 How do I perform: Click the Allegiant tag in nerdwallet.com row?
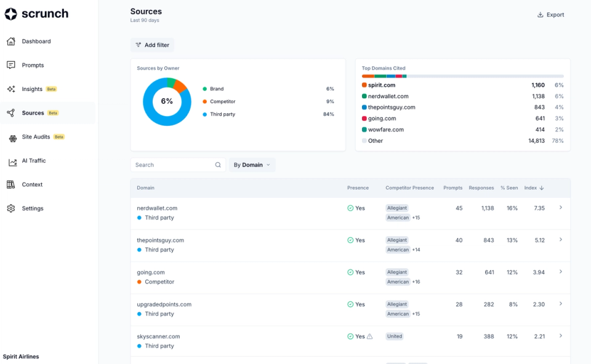click(397, 208)
